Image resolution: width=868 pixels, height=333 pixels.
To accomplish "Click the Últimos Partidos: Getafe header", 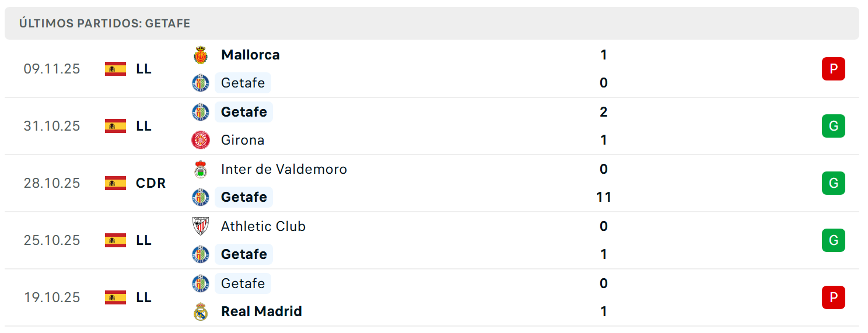I will coord(105,24).
